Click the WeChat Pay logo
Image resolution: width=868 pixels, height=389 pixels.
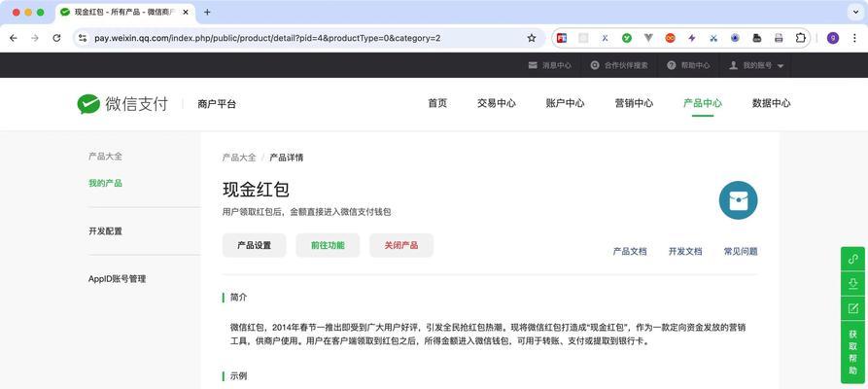pos(122,104)
